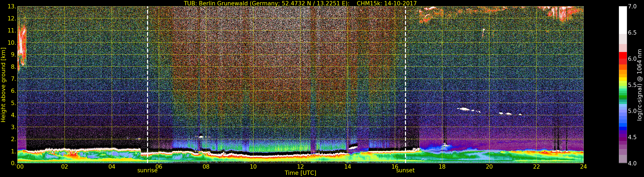Click colorbar value '6.0'
This screenshot has height=177, width=644.
tap(632, 59)
